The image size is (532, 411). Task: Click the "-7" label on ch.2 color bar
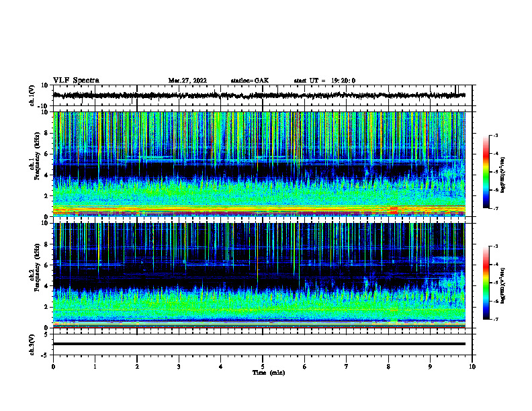point(496,320)
